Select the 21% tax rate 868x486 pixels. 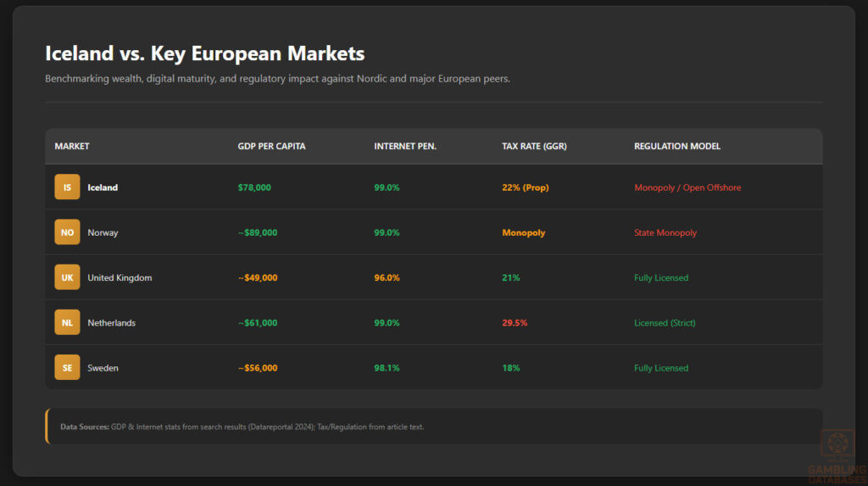511,277
